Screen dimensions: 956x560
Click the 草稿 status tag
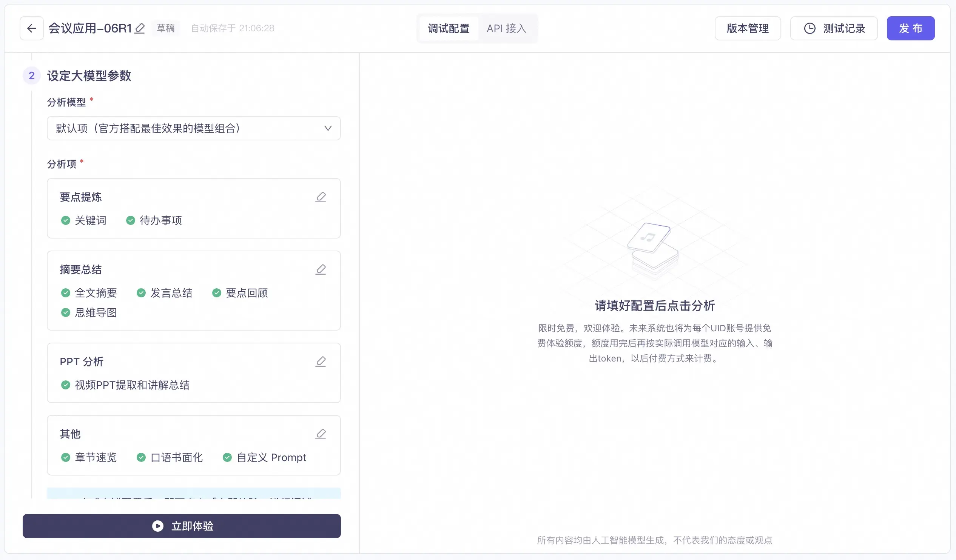[x=166, y=28]
